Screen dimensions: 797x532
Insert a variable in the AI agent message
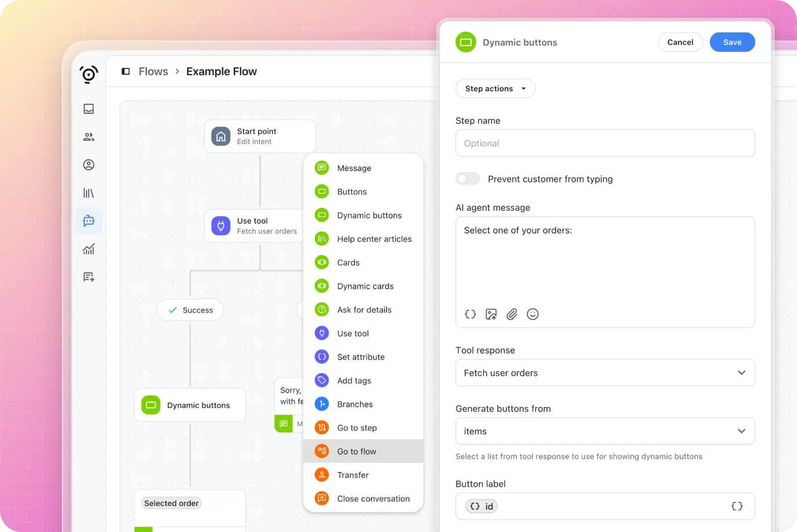[470, 314]
